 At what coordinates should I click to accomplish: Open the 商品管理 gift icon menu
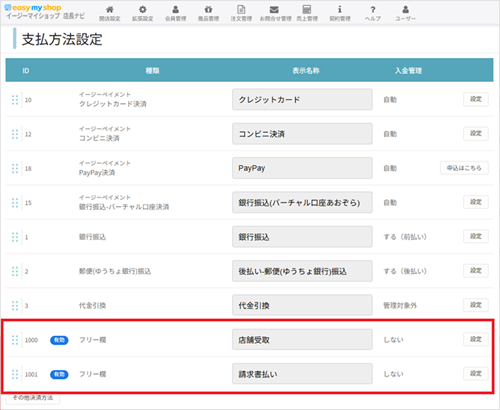[208, 13]
